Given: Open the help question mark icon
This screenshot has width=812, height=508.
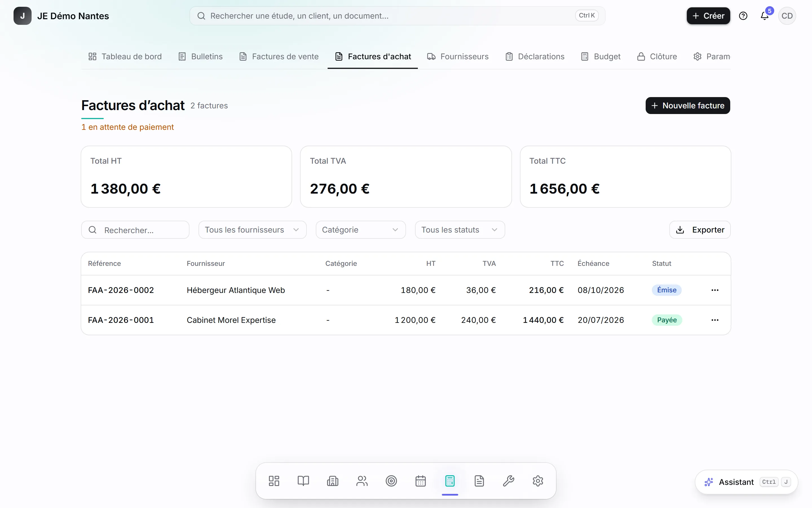Looking at the screenshot, I should (x=743, y=16).
